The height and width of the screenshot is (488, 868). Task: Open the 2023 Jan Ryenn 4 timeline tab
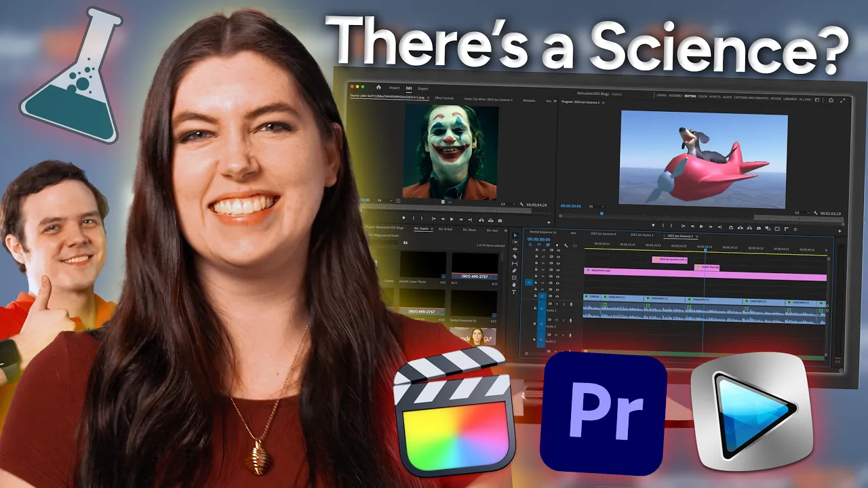pos(642,235)
